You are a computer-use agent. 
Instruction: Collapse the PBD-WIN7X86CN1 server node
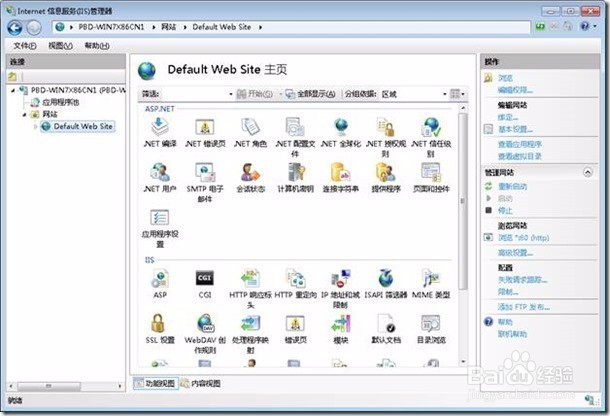[x=13, y=90]
